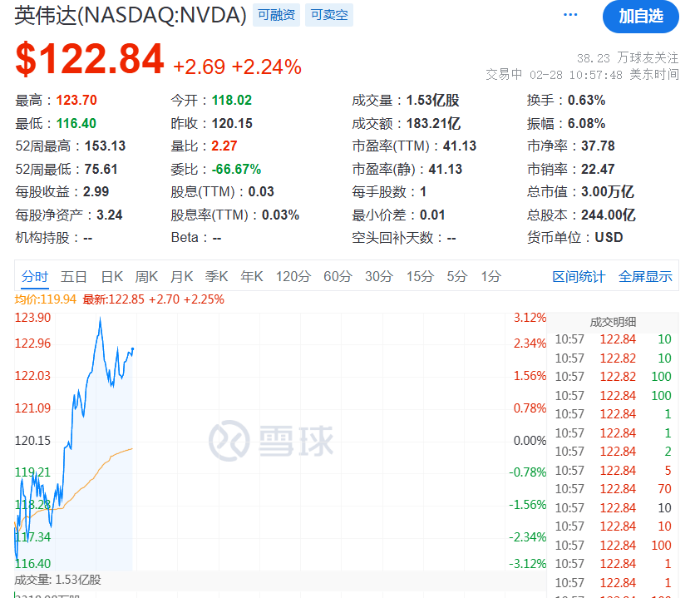700x598 pixels.
Task: Click the 量比 value 2.27
Action: coord(224,146)
